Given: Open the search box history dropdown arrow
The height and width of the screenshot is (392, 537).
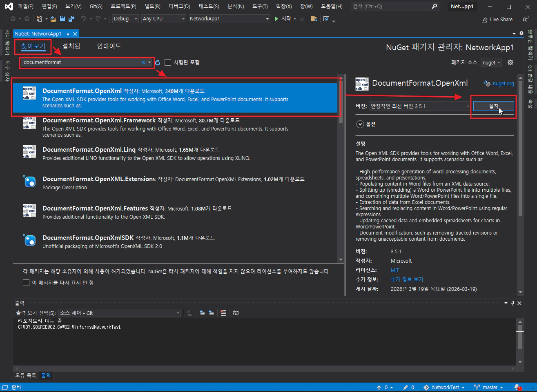Looking at the screenshot, I should pos(149,62).
